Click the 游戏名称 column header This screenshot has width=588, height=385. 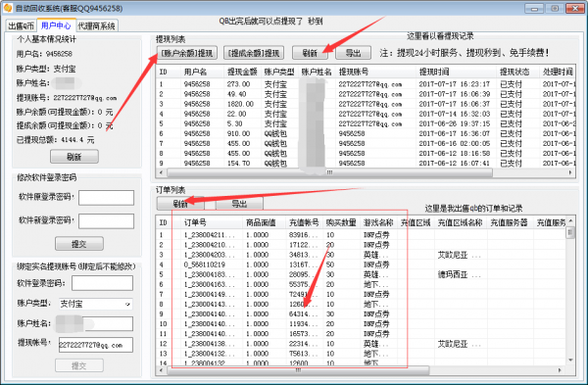(x=378, y=222)
